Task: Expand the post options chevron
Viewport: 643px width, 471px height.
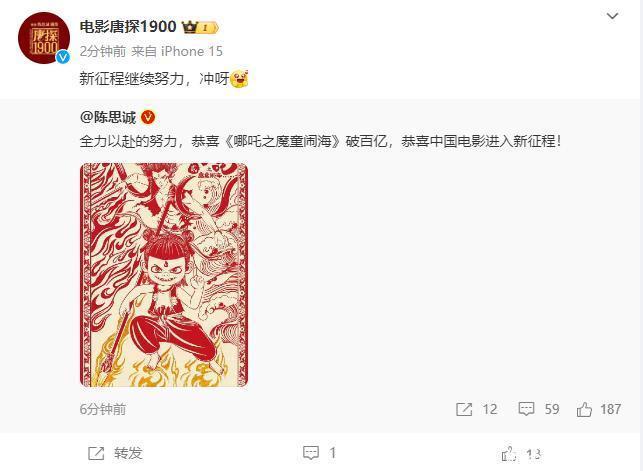Action: point(612,16)
